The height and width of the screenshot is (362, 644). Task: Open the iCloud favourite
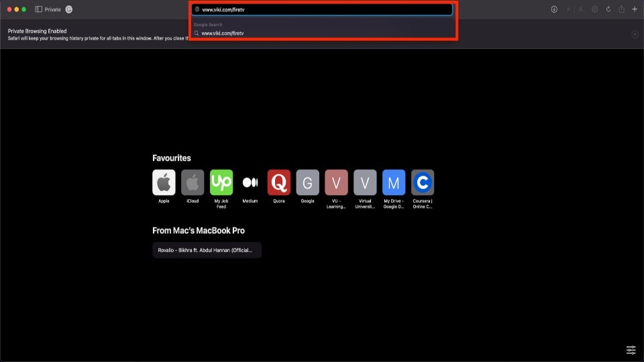[x=193, y=182]
